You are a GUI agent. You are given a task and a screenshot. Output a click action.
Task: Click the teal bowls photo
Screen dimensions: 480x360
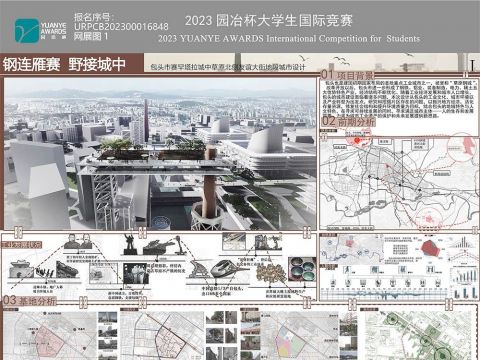(302, 268)
